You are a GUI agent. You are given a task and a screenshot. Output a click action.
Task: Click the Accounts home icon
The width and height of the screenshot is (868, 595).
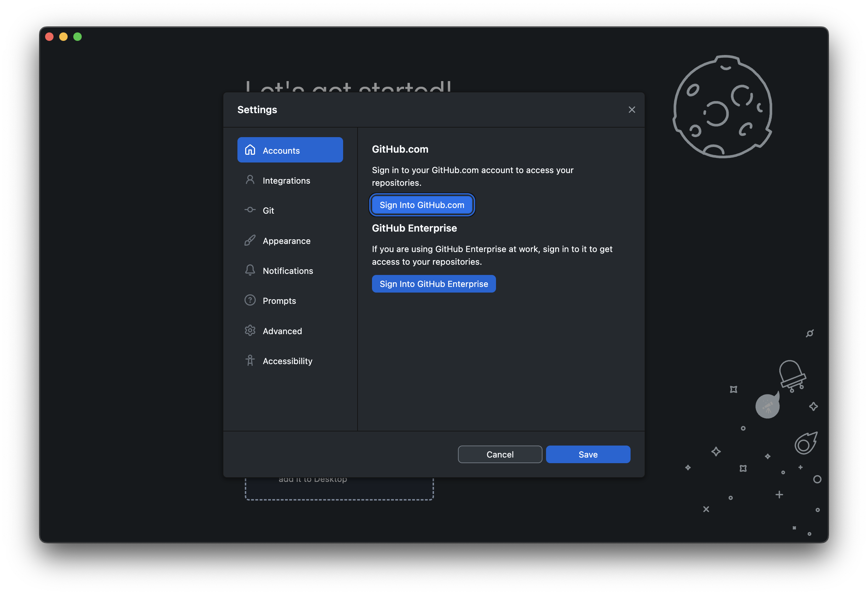coord(250,150)
